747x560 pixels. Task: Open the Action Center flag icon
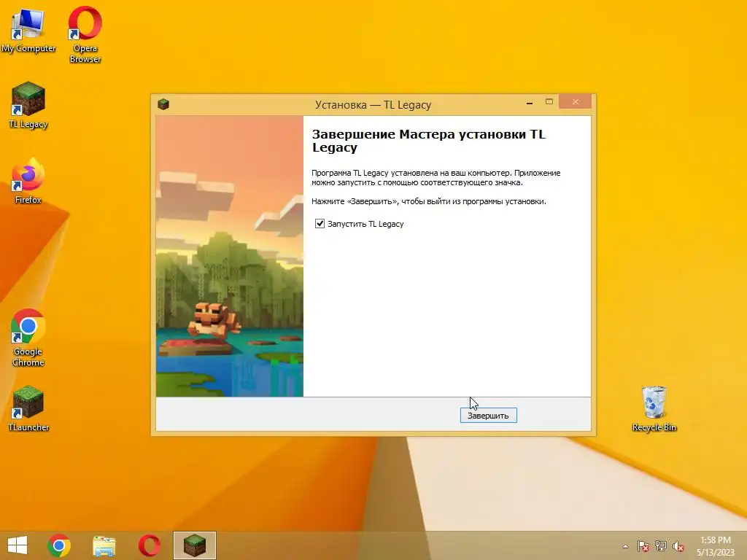click(643, 546)
